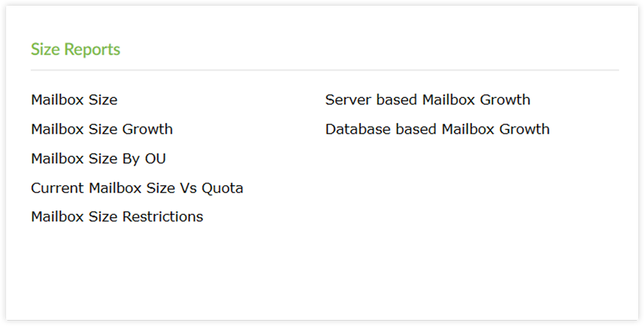Open Server based Mailbox Growth report
644x326 pixels.
click(x=428, y=100)
